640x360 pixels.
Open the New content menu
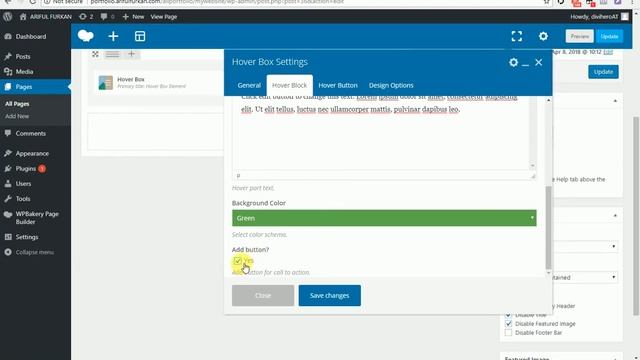coord(133,17)
